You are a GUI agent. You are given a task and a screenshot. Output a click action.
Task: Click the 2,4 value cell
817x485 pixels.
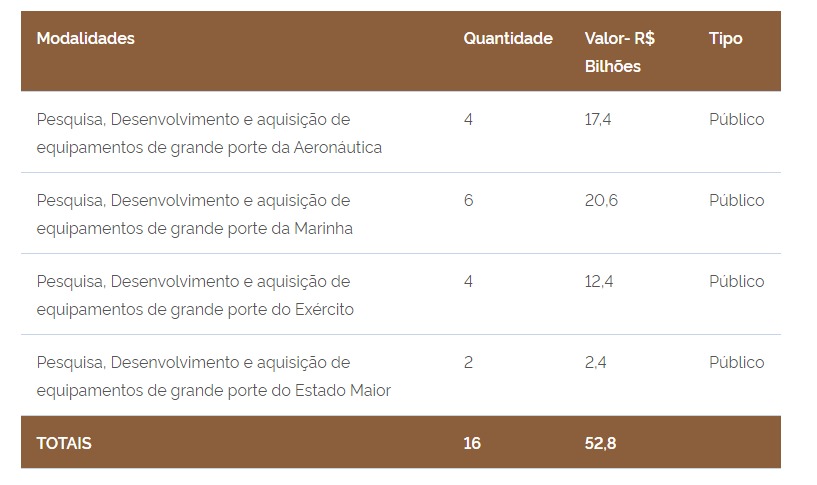click(595, 363)
